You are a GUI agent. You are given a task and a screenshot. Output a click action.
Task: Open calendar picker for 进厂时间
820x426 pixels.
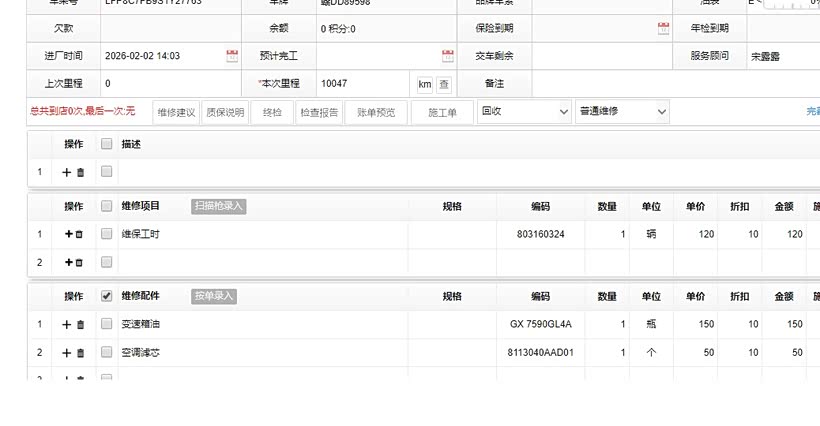[x=232, y=56]
